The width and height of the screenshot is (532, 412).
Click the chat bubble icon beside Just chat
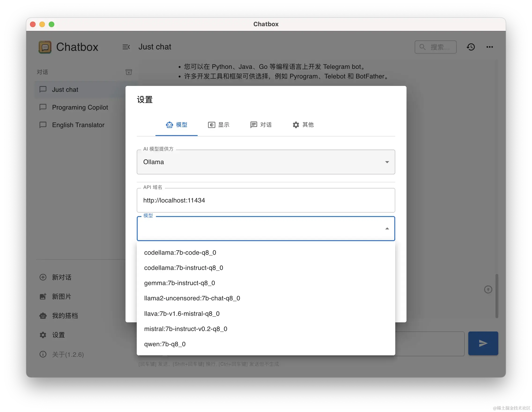coord(43,89)
